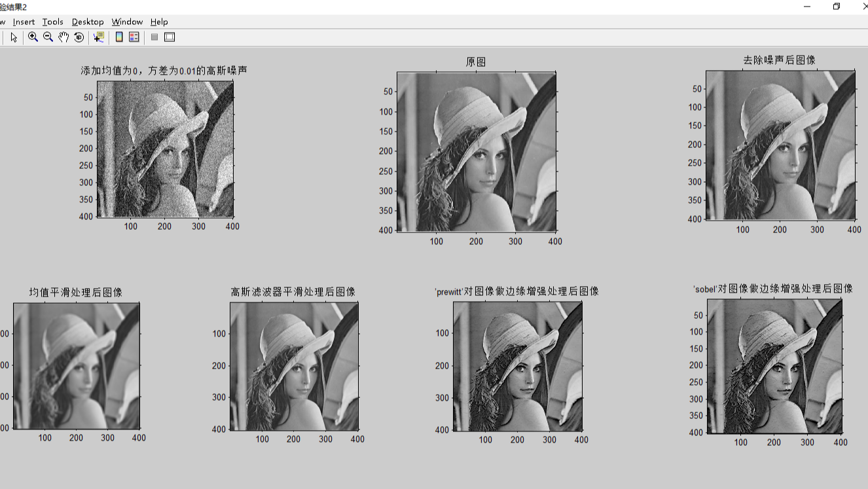Open the Tools menu
The width and height of the screenshot is (868, 489).
coord(53,22)
